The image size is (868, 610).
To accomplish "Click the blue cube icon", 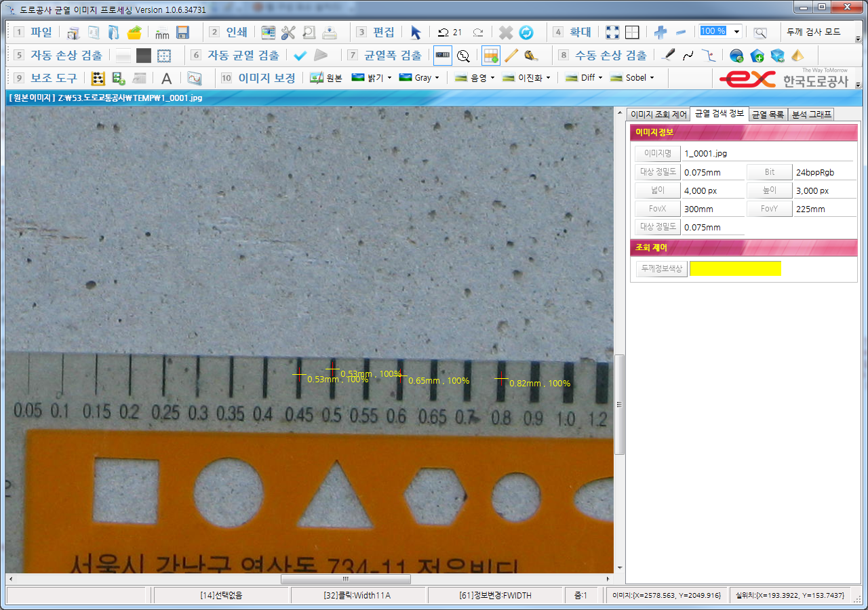I will click(x=777, y=56).
